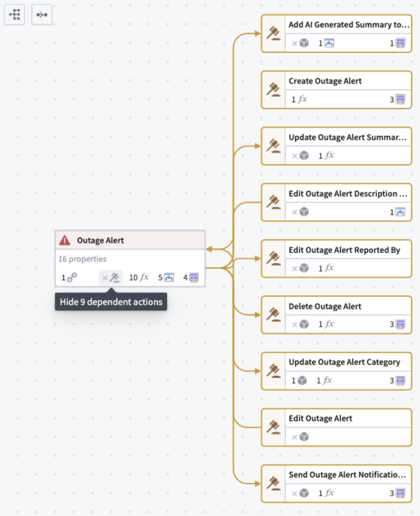Open 3 applications on Update Outage Alert Category
This screenshot has height=516, width=420.
398,381
